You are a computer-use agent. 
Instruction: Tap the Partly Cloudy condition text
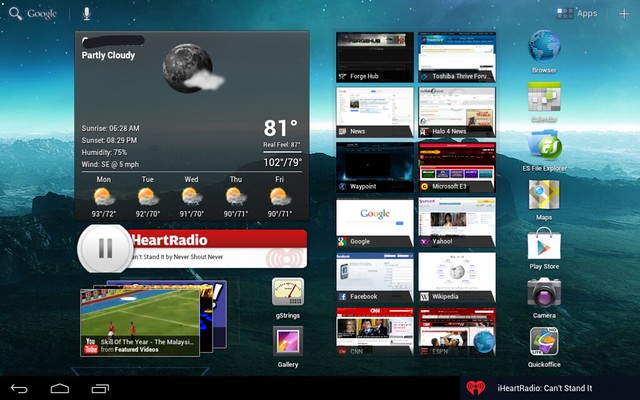(108, 55)
